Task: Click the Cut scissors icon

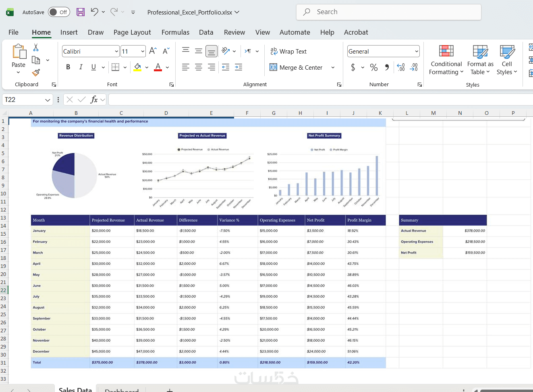Action: tap(36, 48)
